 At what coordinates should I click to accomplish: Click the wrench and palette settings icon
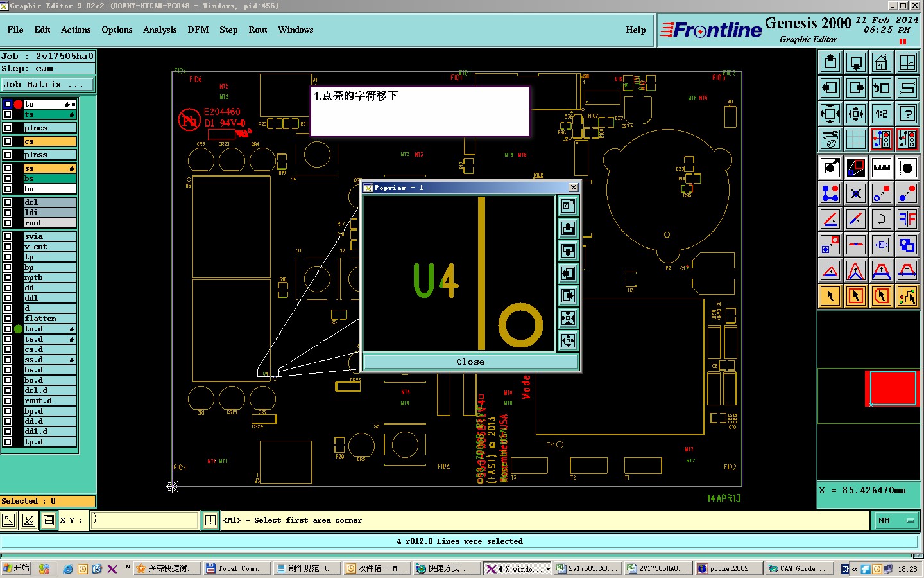click(830, 139)
